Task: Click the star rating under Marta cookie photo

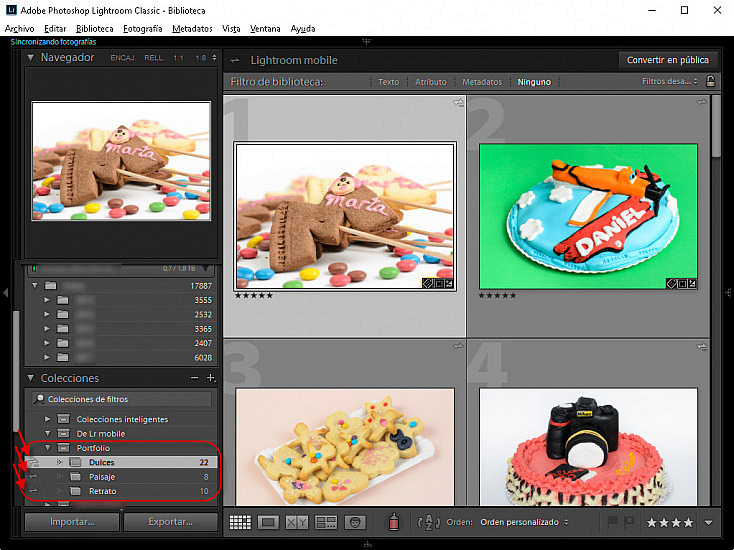Action: pyautogui.click(x=254, y=295)
